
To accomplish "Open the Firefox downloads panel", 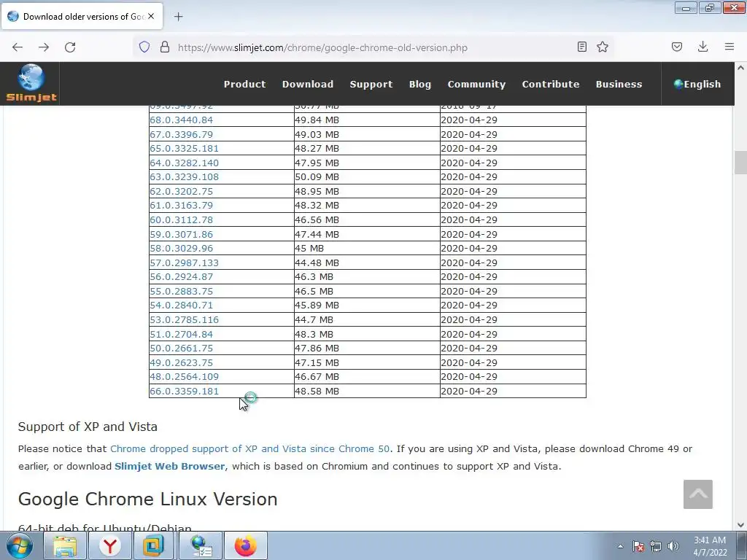I will coord(703,47).
